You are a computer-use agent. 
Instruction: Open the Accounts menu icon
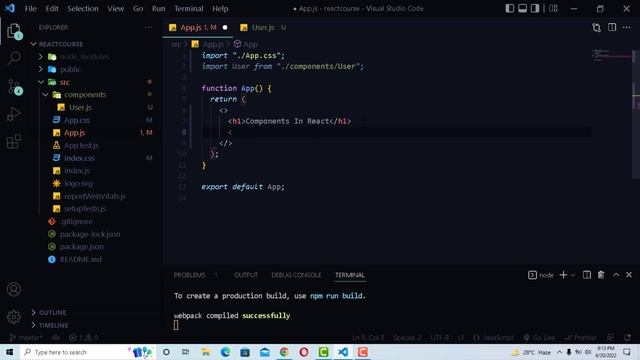pos(13,289)
